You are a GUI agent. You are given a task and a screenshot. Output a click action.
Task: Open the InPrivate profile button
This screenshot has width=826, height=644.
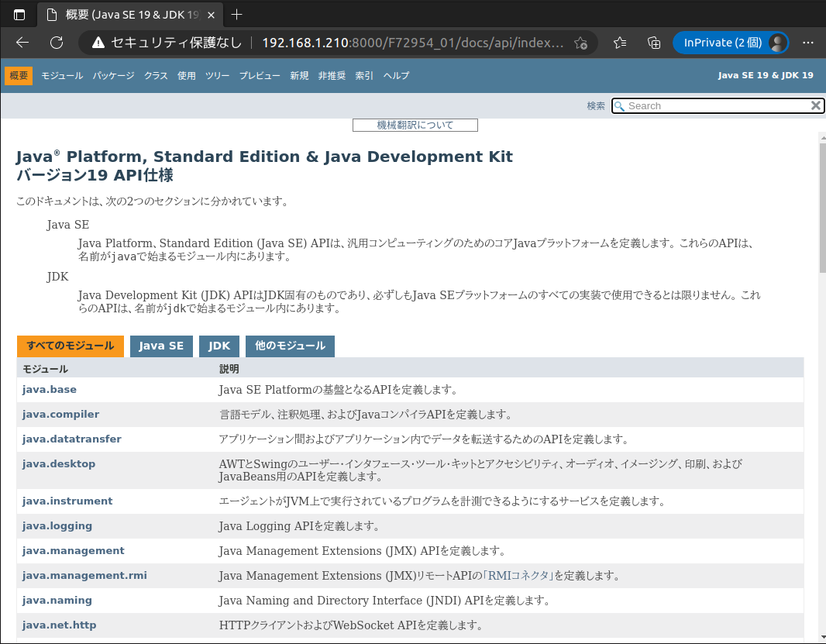[x=730, y=43]
